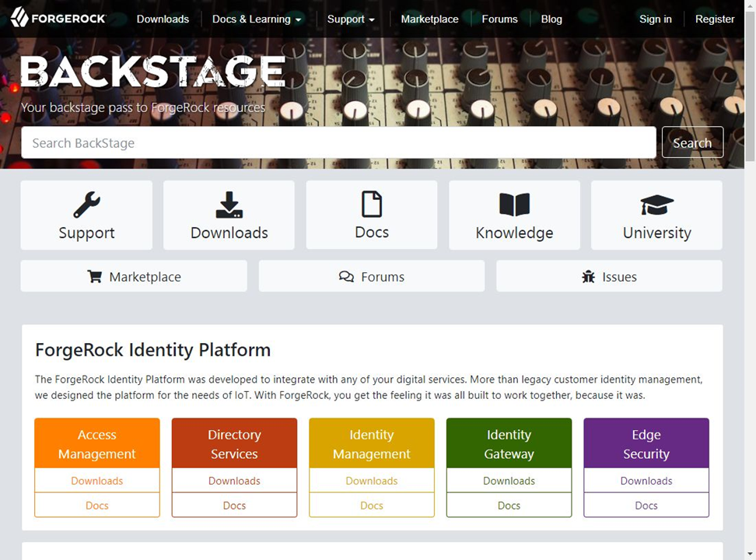Click Downloads under Identity Gateway

[x=509, y=481]
